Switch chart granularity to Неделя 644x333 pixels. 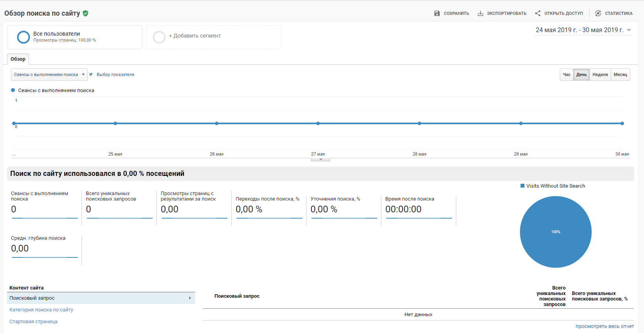600,74
